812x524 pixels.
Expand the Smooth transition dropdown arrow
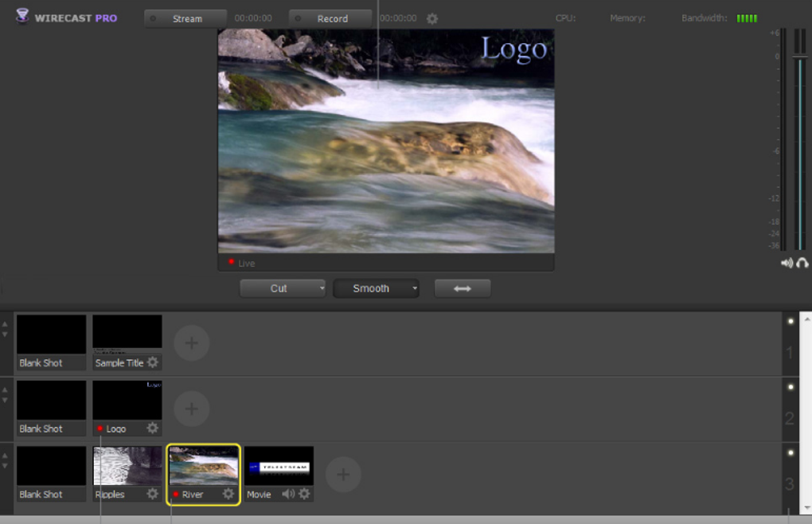coord(415,288)
